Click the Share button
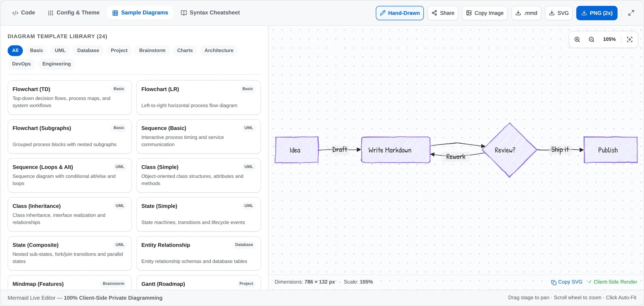Viewport: 644px width, 306px height. tap(443, 13)
